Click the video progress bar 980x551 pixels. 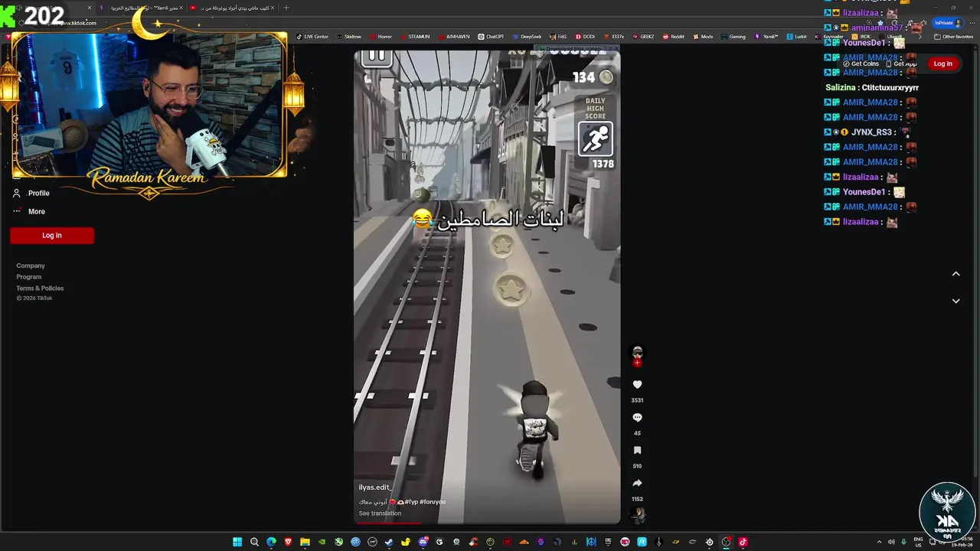click(x=487, y=523)
